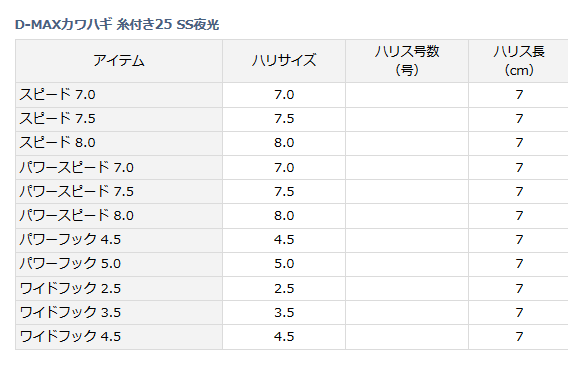Select the ワイドフック 2.5 item cell
This screenshot has height=365, width=579.
119,289
